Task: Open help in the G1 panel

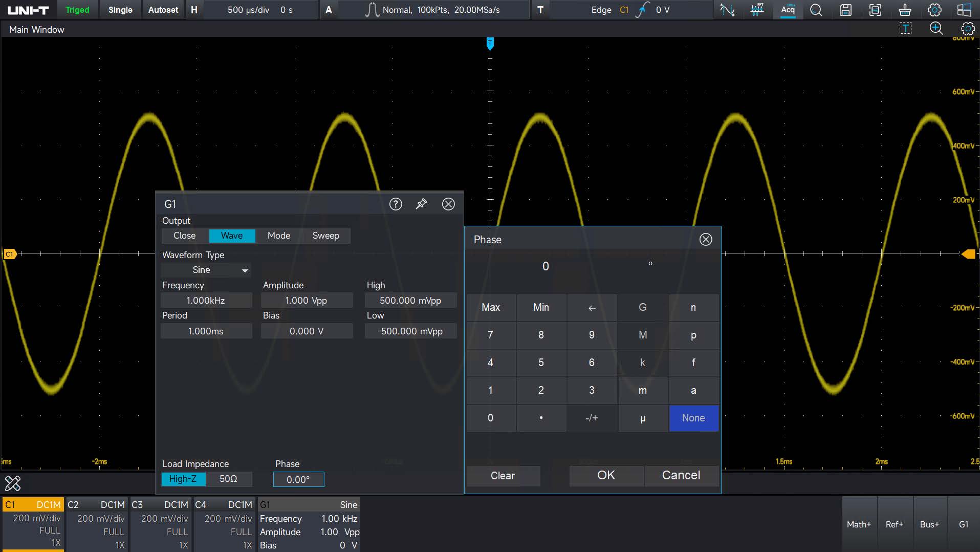Action: click(x=396, y=204)
